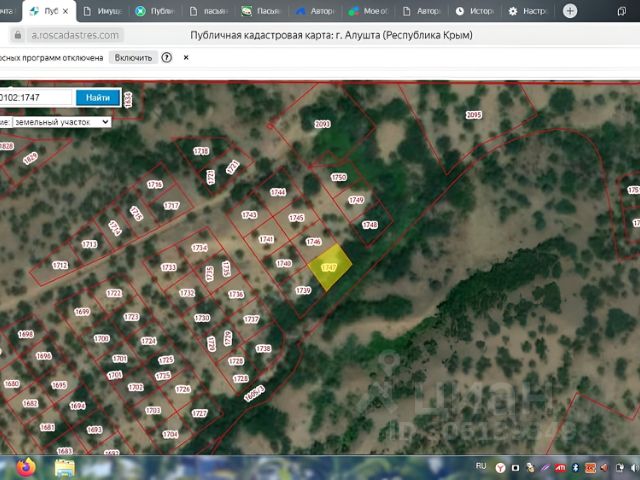Image resolution: width=640 pixels, height=480 pixels.
Task: Select parcel 1737 on the map
Action: click(251, 319)
